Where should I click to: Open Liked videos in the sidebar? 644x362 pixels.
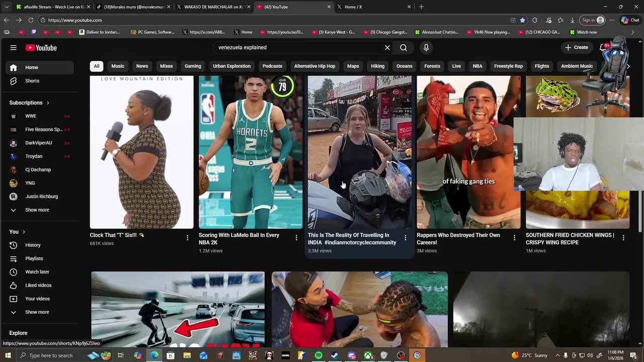(x=40, y=286)
